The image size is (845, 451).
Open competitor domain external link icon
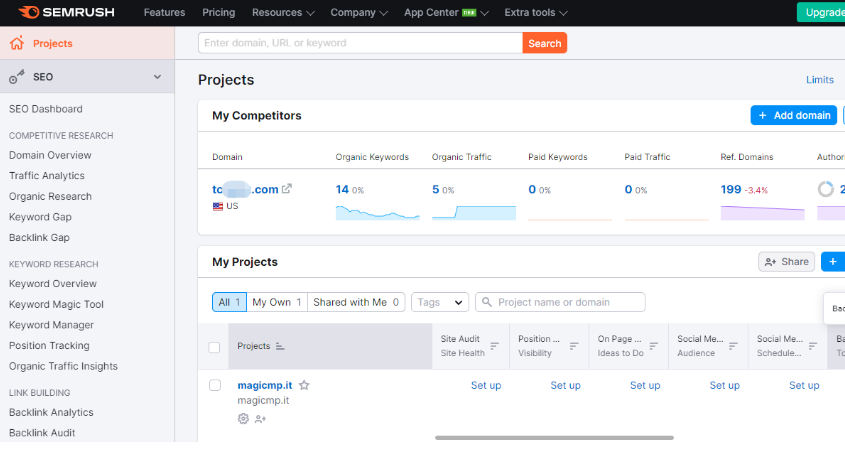[x=287, y=189]
